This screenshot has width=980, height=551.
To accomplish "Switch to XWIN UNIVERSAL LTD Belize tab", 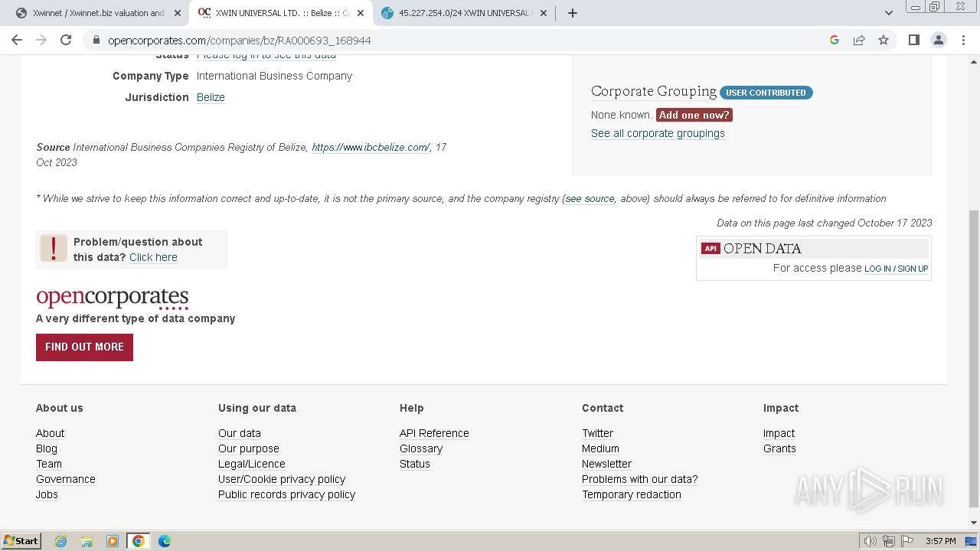I will pyautogui.click(x=281, y=13).
